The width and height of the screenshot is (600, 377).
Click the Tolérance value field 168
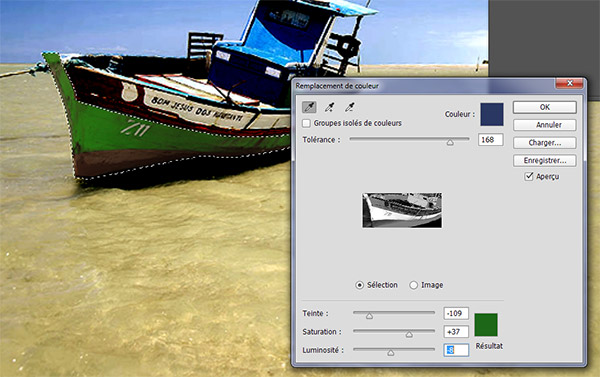click(x=491, y=140)
